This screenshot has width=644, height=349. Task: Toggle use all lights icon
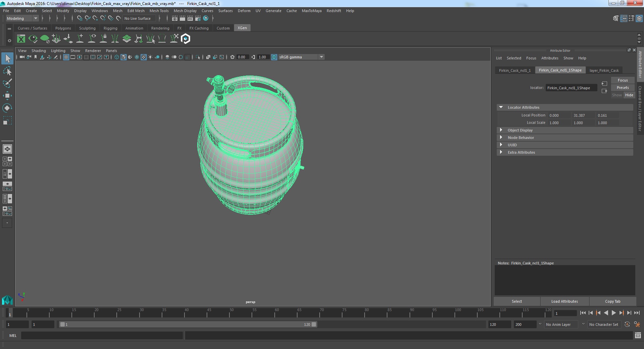150,57
